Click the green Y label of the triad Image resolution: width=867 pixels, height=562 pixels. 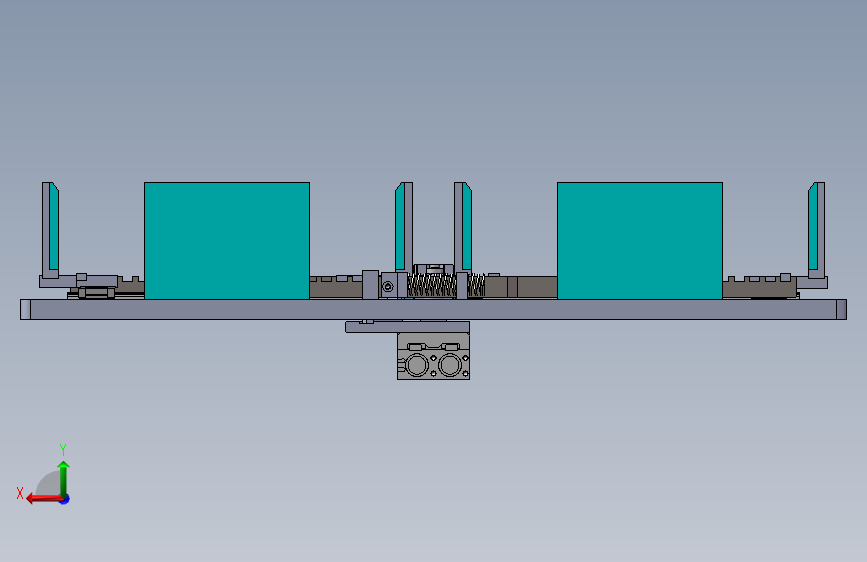63,449
